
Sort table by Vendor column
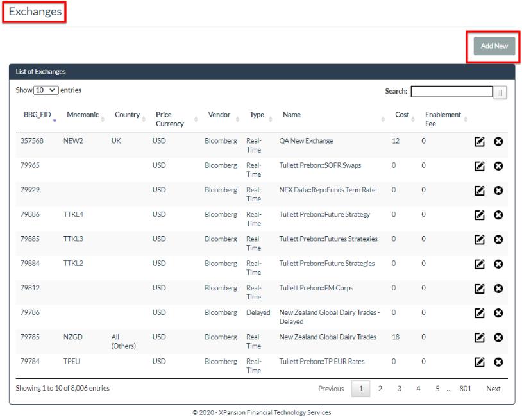(x=219, y=115)
